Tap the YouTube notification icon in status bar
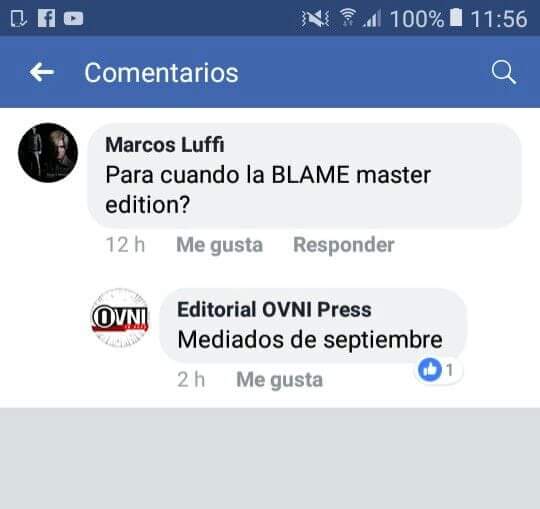This screenshot has height=509, width=540. point(73,19)
